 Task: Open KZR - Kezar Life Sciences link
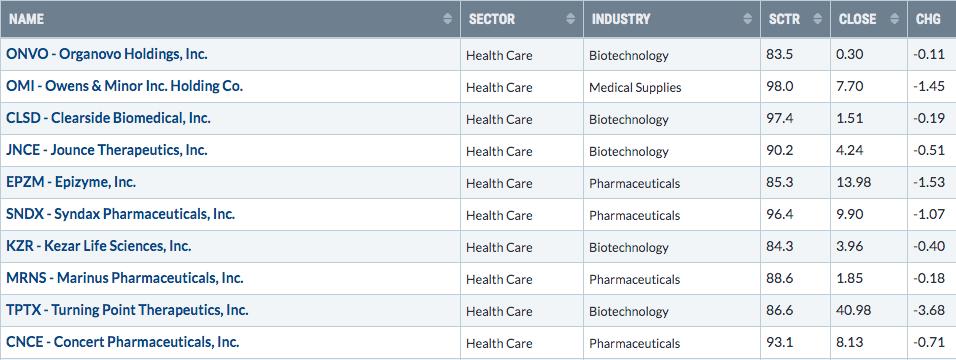[x=99, y=246]
